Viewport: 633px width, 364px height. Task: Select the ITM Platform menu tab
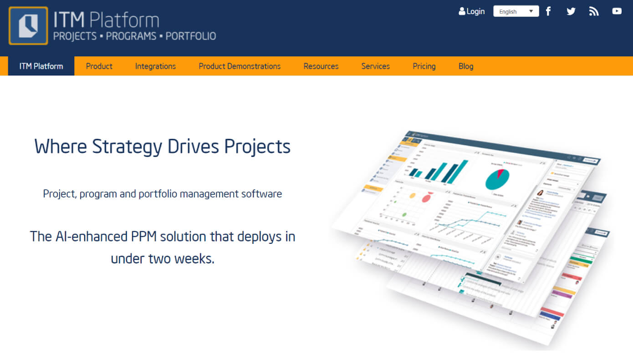tap(41, 66)
